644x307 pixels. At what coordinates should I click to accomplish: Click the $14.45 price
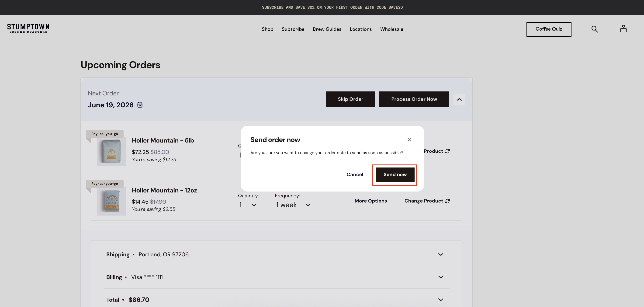(140, 202)
